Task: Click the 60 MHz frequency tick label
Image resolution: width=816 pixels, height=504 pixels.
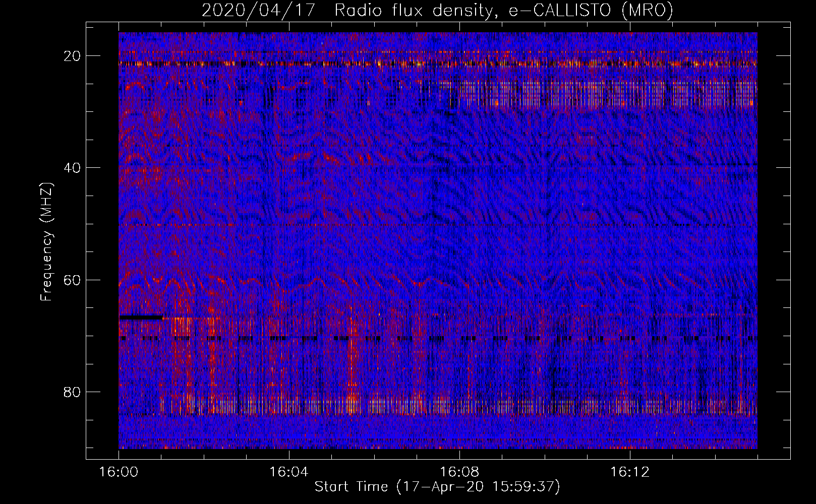Action: click(x=73, y=280)
